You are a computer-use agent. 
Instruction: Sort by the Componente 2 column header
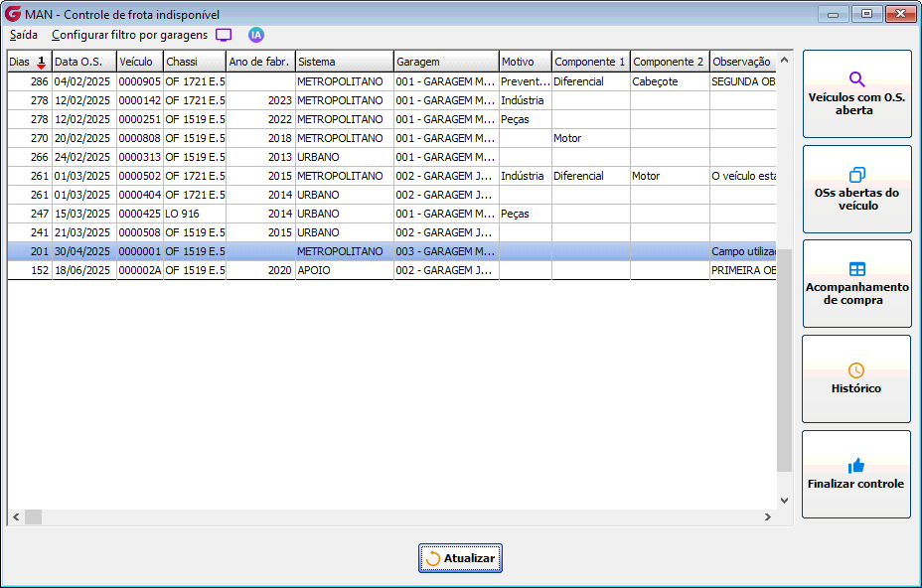[670, 62]
